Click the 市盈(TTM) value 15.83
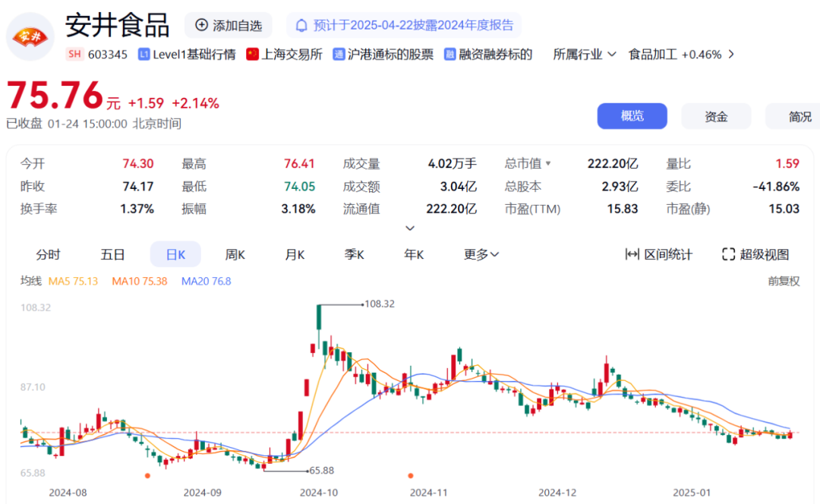Screen dimensions: 820x504 tap(623, 209)
